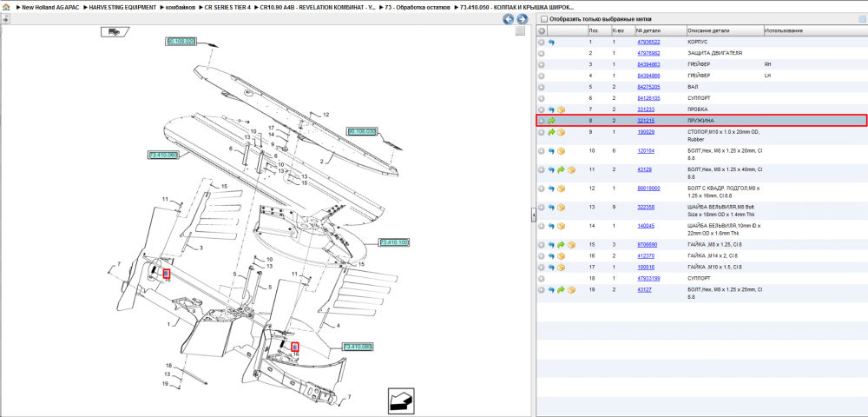Add КОРПУС row with its plus icon
Screen dimensions: 868x417
542,42
